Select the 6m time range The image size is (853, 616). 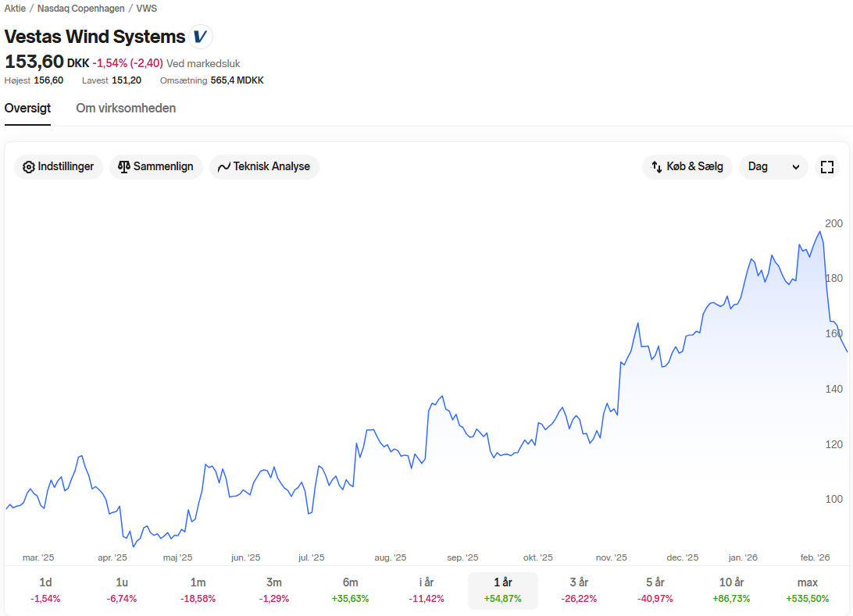(x=350, y=590)
